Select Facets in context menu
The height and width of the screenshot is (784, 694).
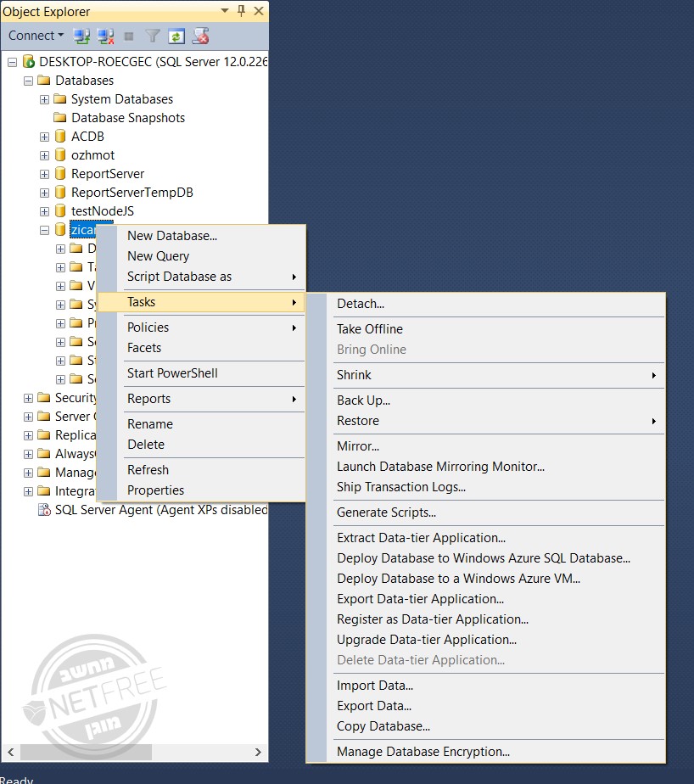201,348
